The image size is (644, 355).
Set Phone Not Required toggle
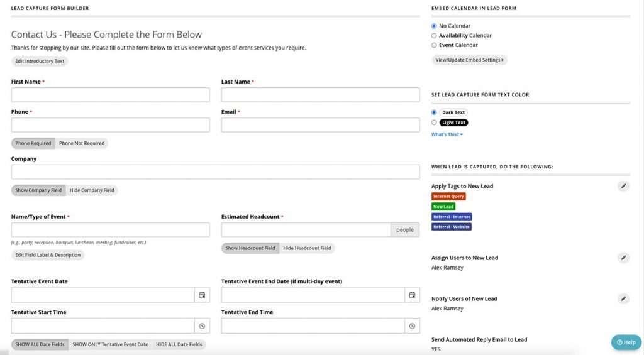point(82,143)
